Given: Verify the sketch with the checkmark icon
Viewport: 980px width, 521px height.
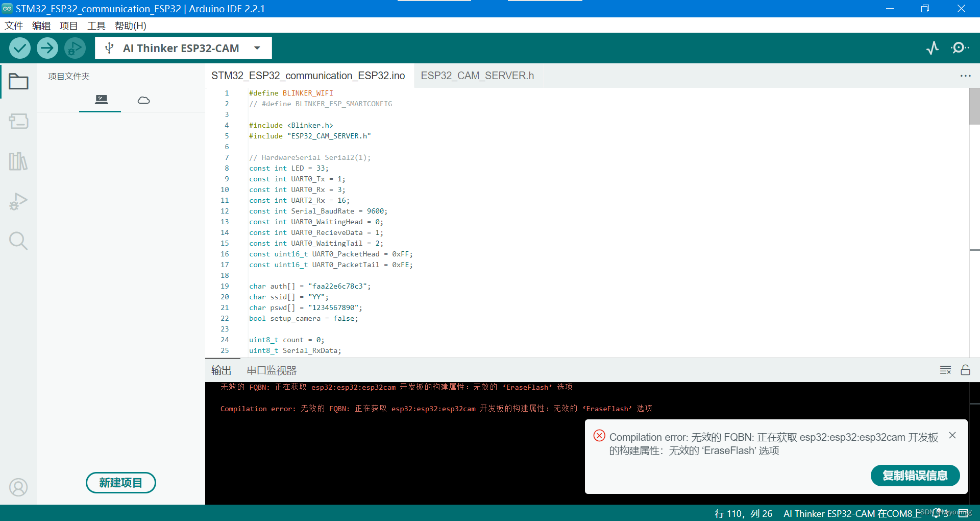Looking at the screenshot, I should pyautogui.click(x=19, y=48).
